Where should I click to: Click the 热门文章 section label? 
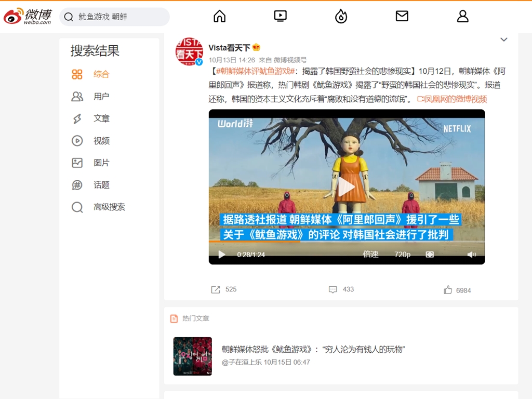(196, 318)
